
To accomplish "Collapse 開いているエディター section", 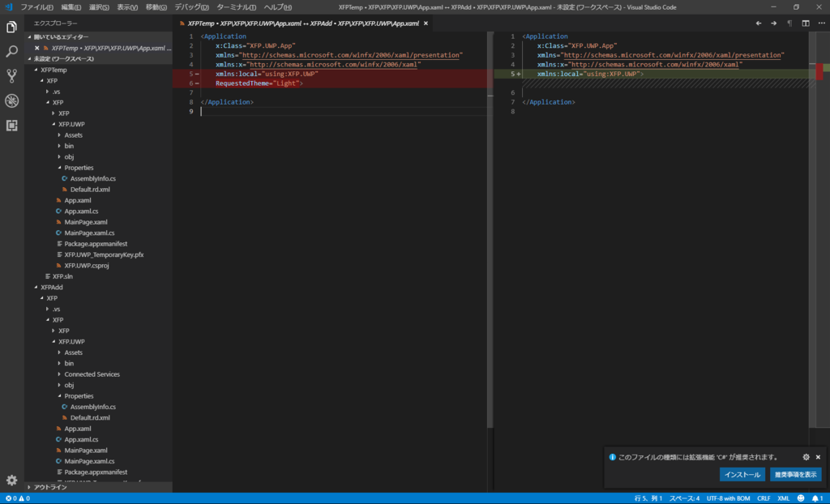I will pos(98,37).
